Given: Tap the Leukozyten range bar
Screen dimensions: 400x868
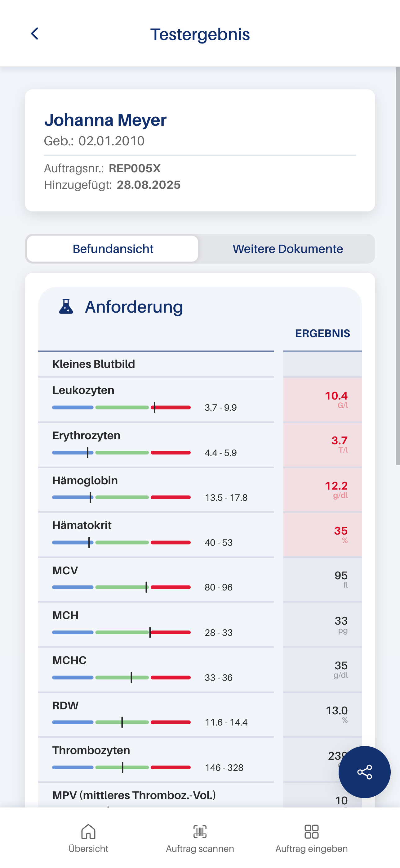Looking at the screenshot, I should [121, 407].
